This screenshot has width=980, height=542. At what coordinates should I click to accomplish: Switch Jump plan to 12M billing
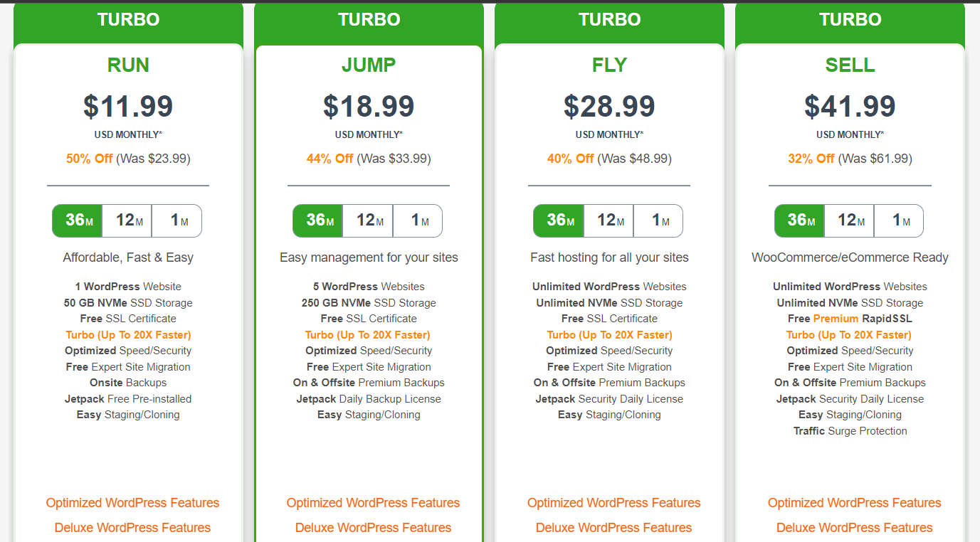tap(368, 221)
